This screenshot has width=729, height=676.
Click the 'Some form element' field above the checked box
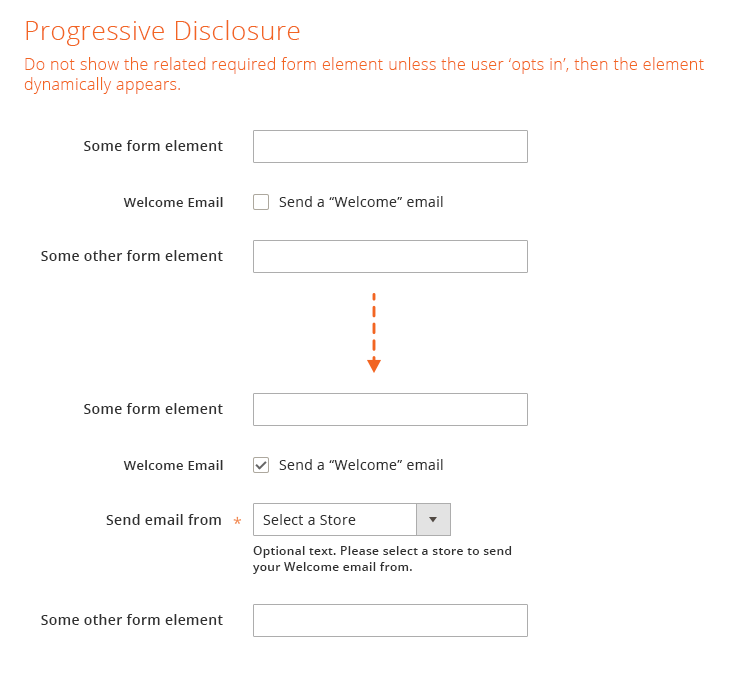pos(390,409)
